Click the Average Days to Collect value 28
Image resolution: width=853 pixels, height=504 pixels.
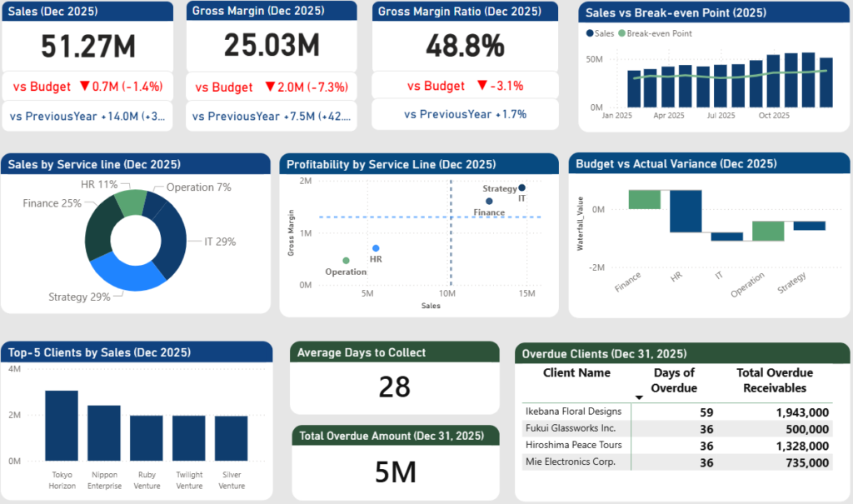tap(394, 387)
